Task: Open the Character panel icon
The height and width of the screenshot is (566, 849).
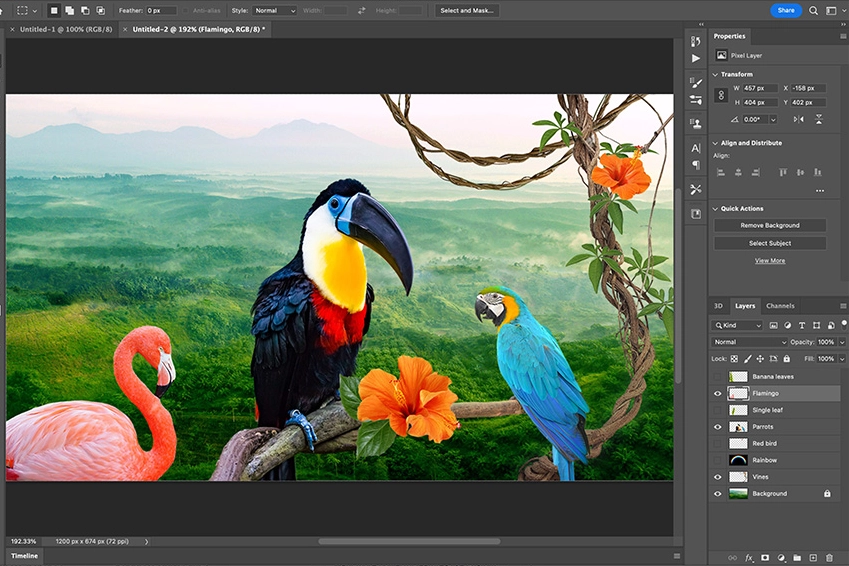Action: click(x=696, y=148)
